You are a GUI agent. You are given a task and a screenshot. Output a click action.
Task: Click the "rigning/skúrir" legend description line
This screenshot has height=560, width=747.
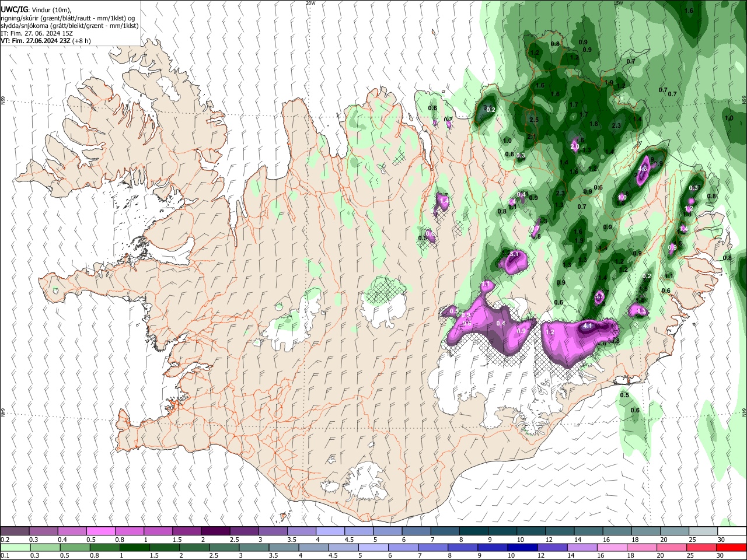click(68, 18)
